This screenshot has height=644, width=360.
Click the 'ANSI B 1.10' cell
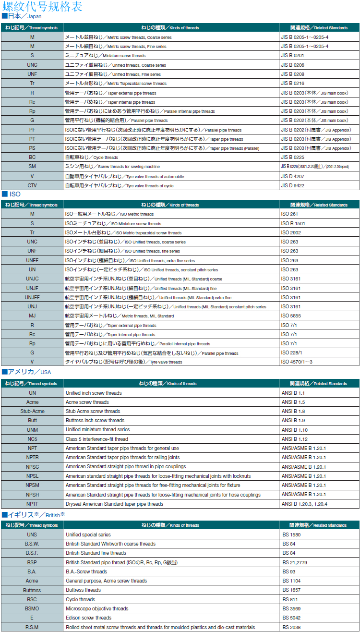click(x=319, y=430)
